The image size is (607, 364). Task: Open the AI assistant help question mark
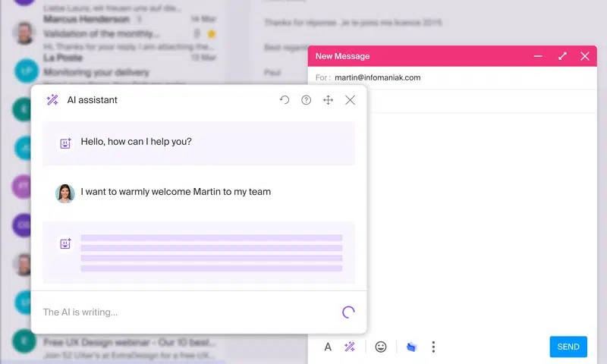tap(307, 100)
